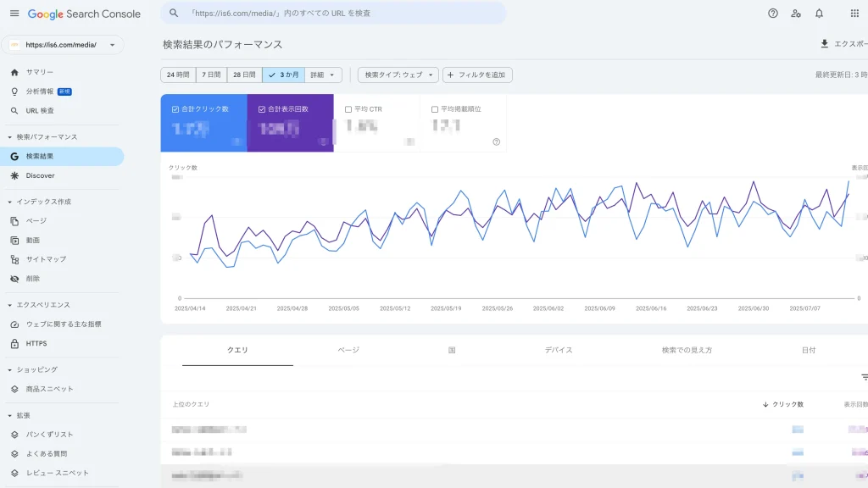Open the Google apps grid

point(854,14)
